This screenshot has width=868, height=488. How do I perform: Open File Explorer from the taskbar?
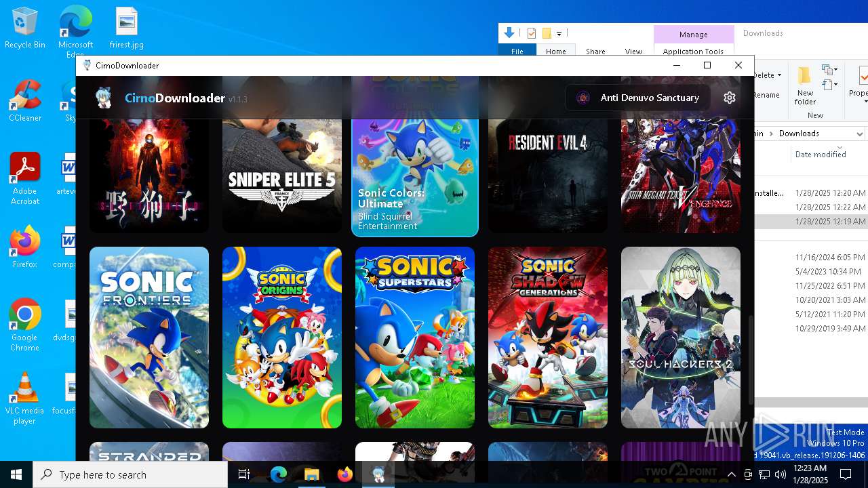(x=312, y=474)
